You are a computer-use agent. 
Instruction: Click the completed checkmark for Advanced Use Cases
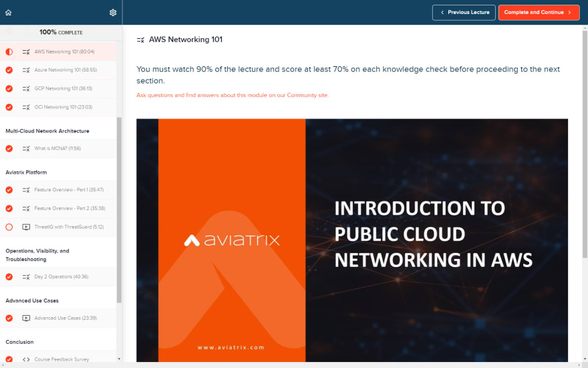pos(9,318)
